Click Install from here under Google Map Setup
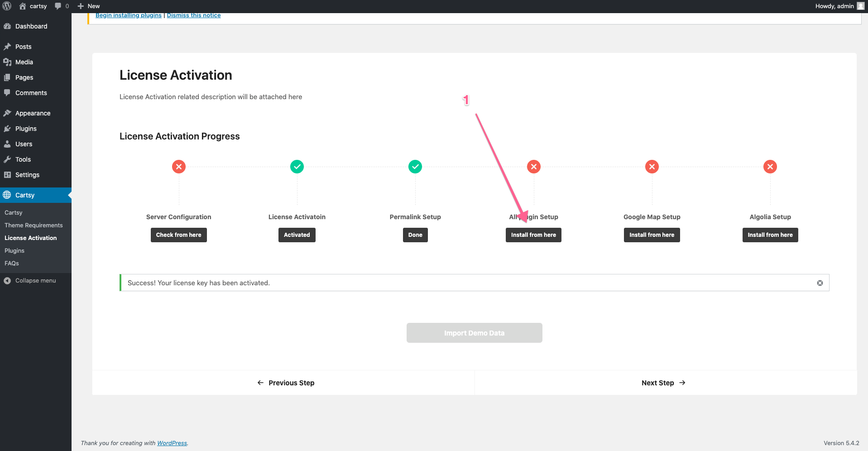Image resolution: width=868 pixels, height=451 pixels. point(652,235)
